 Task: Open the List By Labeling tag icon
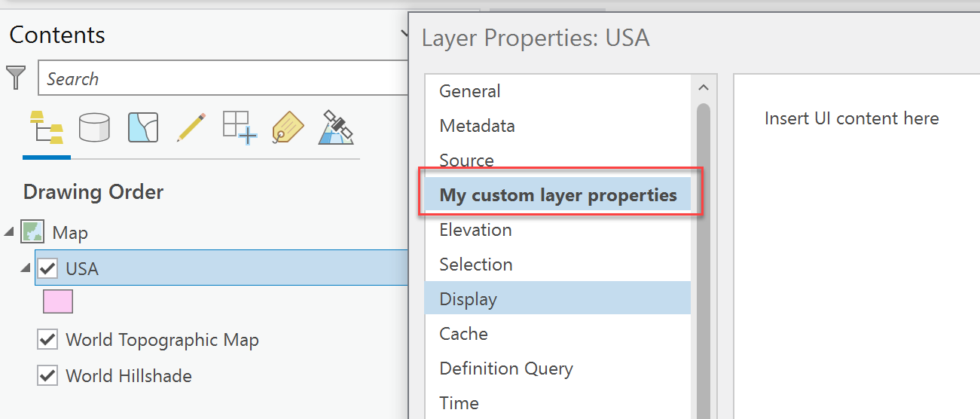pos(287,127)
